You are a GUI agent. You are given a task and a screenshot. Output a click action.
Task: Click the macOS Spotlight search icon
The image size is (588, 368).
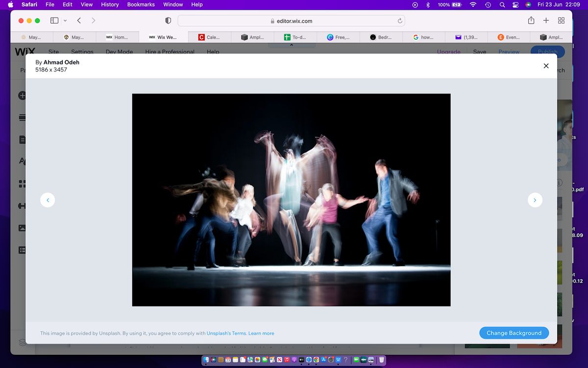pos(502,4)
